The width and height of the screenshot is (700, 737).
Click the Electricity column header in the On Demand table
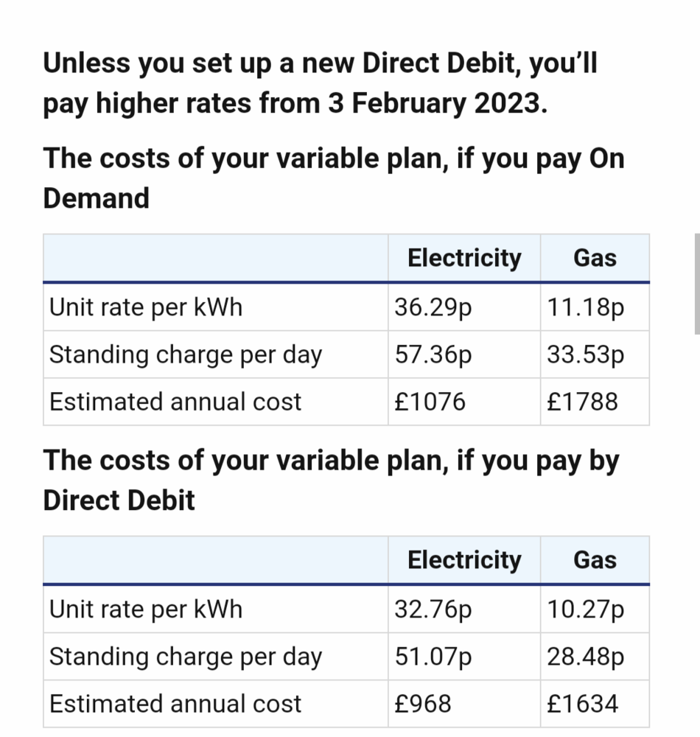click(464, 258)
